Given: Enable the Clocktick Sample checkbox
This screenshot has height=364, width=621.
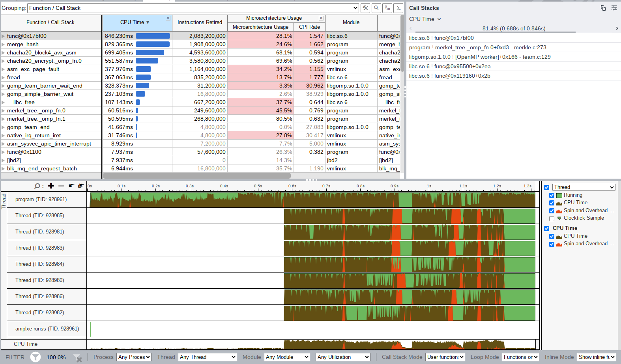Looking at the screenshot, I should tap(552, 218).
